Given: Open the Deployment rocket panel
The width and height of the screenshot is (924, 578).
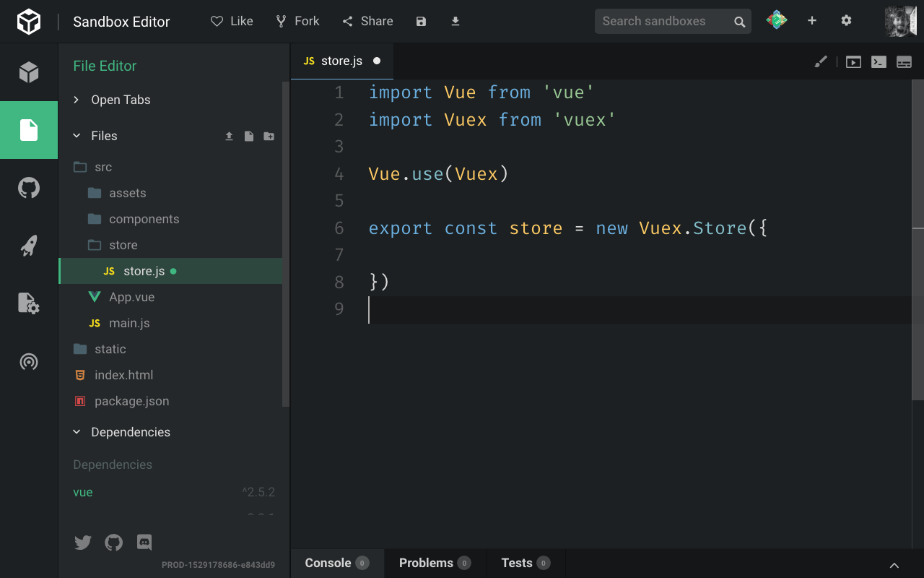Looking at the screenshot, I should pos(29,246).
